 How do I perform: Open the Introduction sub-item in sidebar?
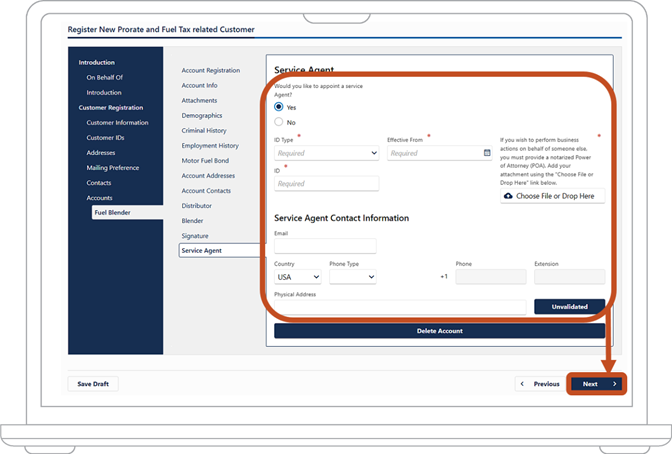pos(104,92)
